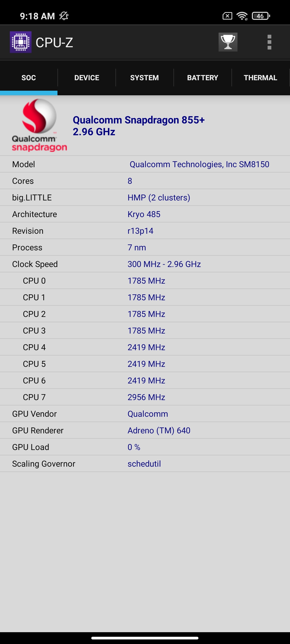Switch to the DEVICE tab
290x644 pixels.
87,78
